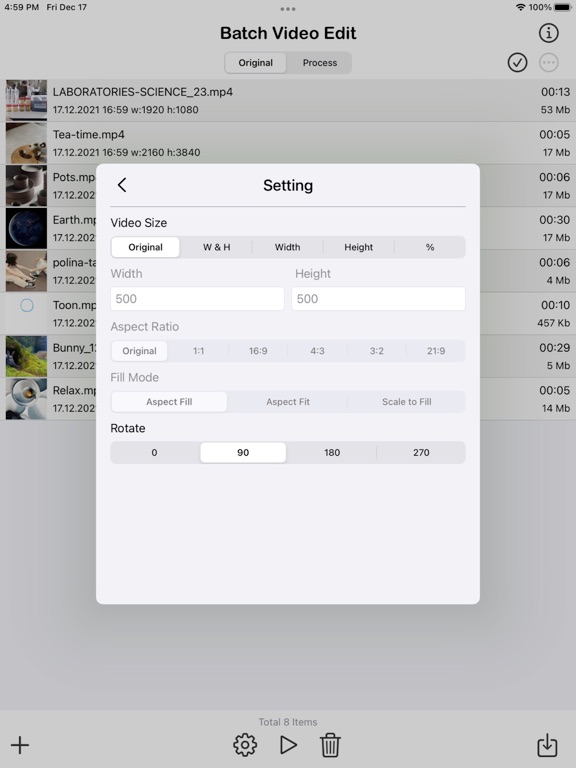Viewport: 576px width, 768px height.
Task: Start processing with the play icon
Action: (288, 745)
